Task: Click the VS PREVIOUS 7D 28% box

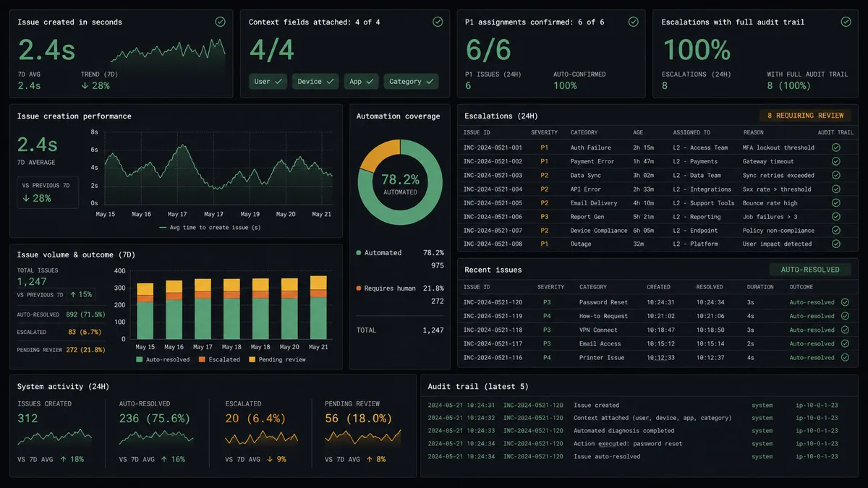Action: pos(47,192)
